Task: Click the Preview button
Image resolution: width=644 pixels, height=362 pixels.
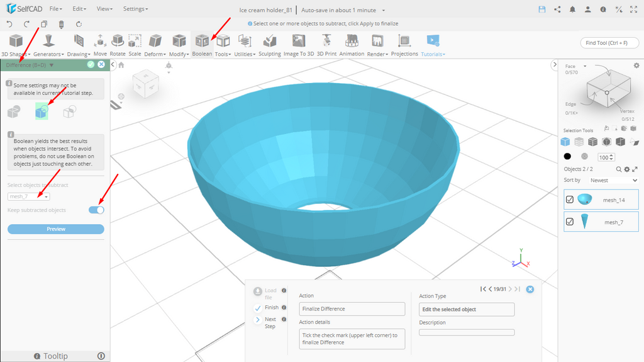Action: tap(56, 229)
